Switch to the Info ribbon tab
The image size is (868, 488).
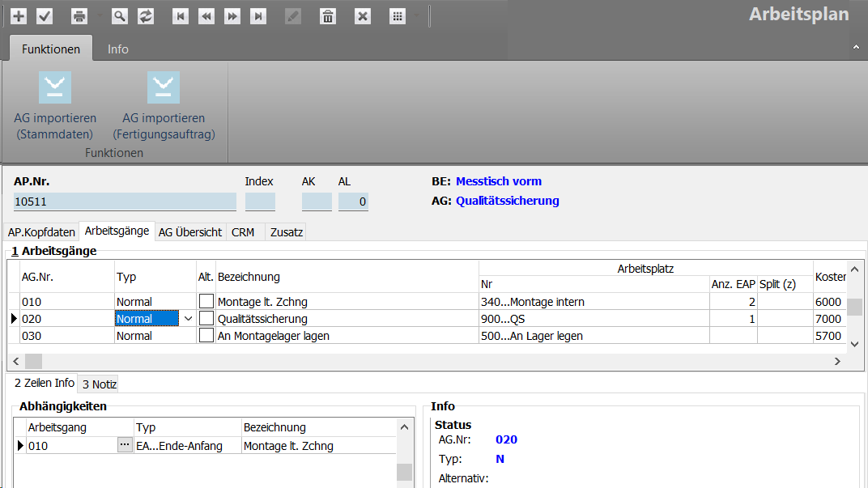click(118, 49)
